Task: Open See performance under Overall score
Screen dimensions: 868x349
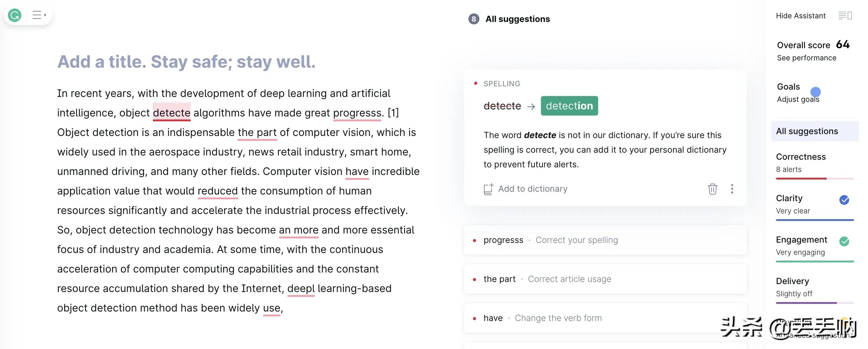Action: 806,58
